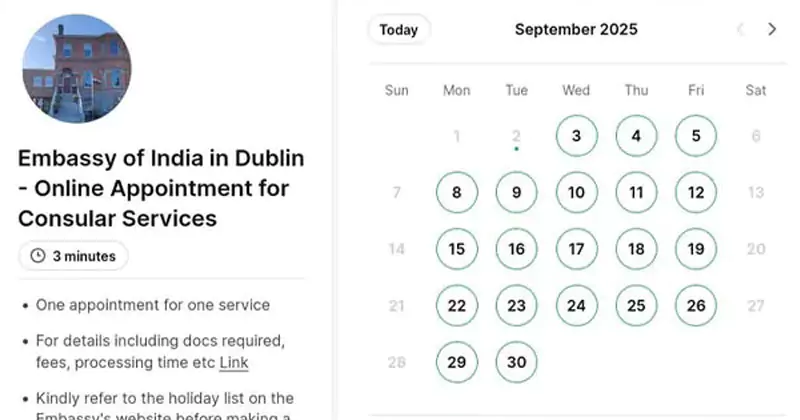Pick Wednesday September 24 date
The height and width of the screenshot is (420, 800).
[x=576, y=306]
